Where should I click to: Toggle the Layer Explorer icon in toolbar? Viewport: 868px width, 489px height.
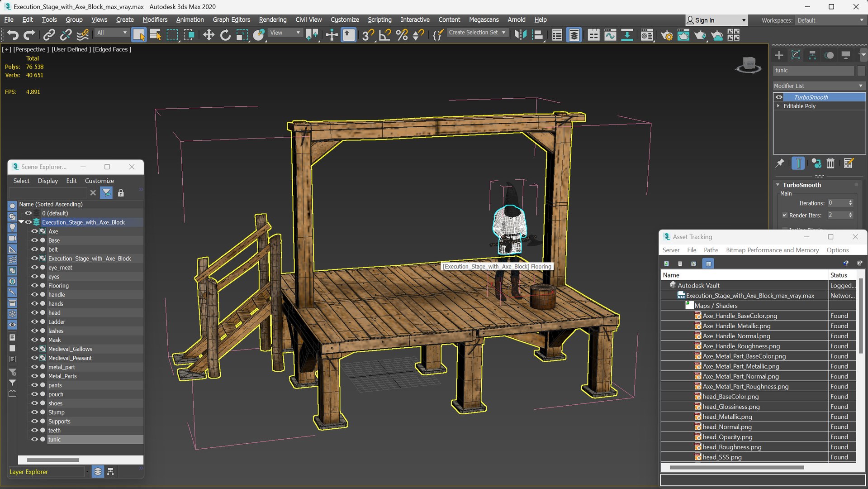(x=574, y=35)
